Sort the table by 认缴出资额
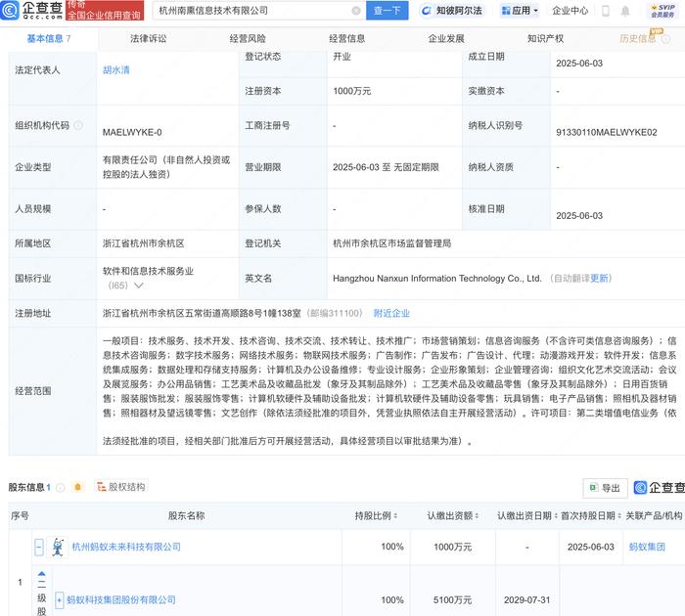This screenshot has height=616, width=685. click(477, 516)
